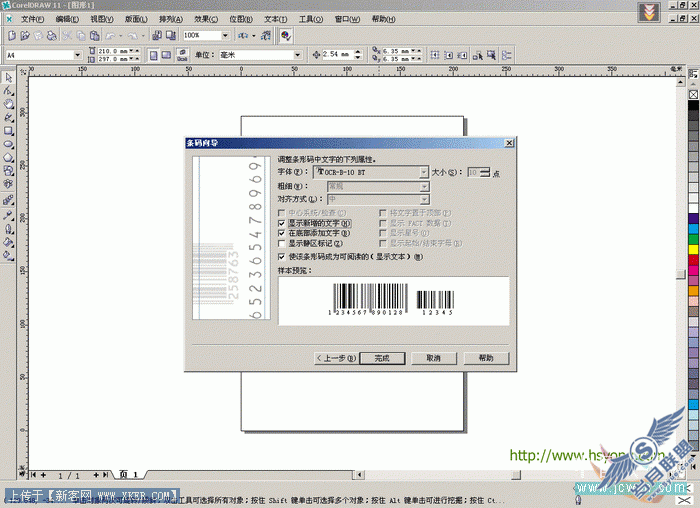Click the 取消 cancel button
The image size is (700, 508).
click(x=433, y=358)
